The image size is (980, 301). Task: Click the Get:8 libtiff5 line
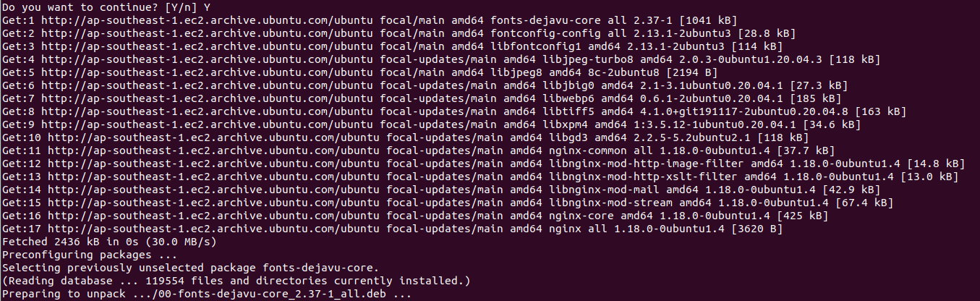pyautogui.click(x=453, y=111)
